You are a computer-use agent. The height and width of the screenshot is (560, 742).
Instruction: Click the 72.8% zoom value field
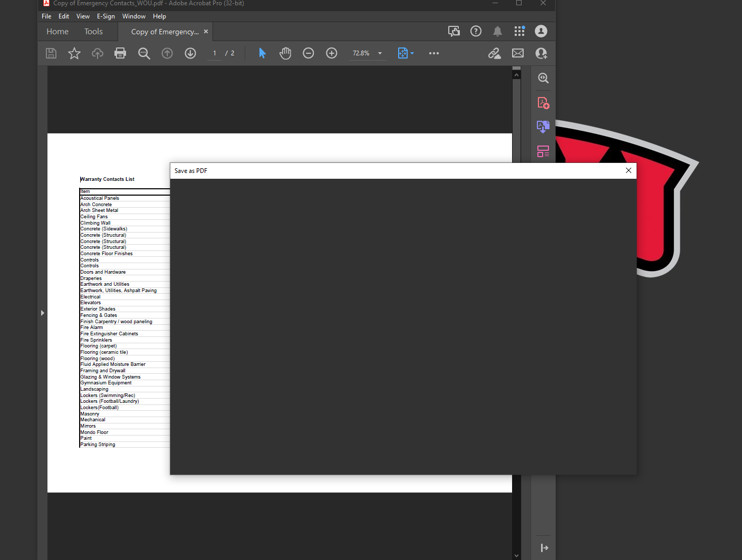click(x=361, y=53)
